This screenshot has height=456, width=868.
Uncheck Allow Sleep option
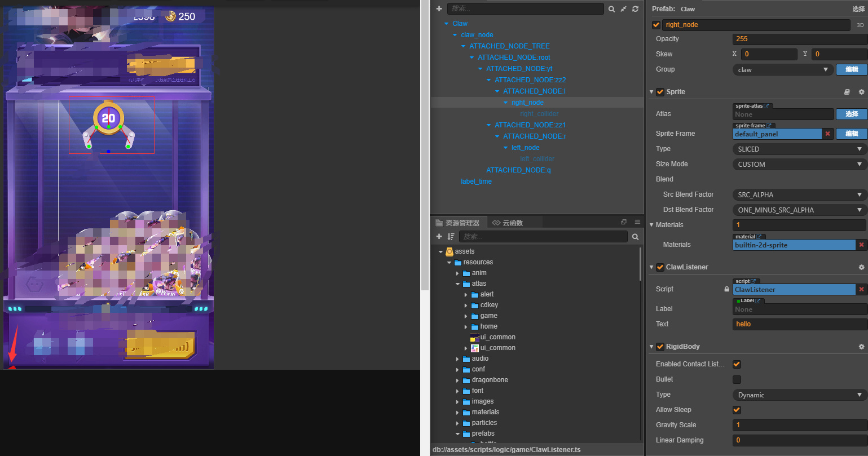tap(737, 410)
